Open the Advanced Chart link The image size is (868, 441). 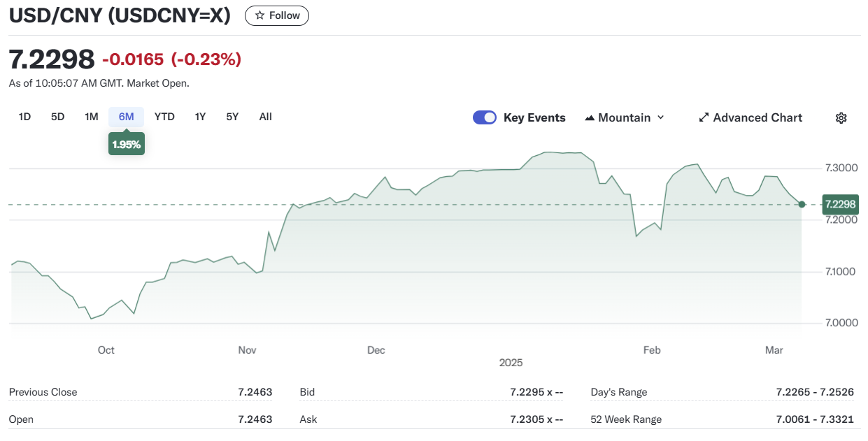(x=757, y=117)
